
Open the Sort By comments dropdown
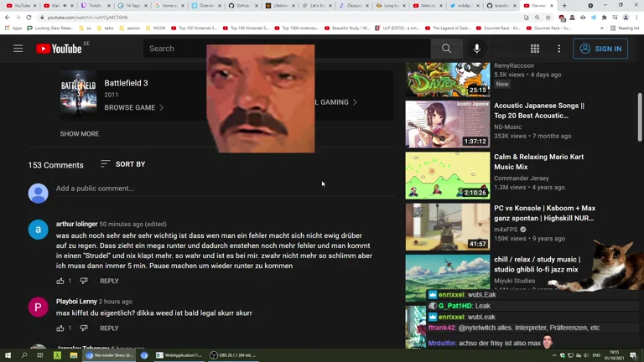click(122, 164)
